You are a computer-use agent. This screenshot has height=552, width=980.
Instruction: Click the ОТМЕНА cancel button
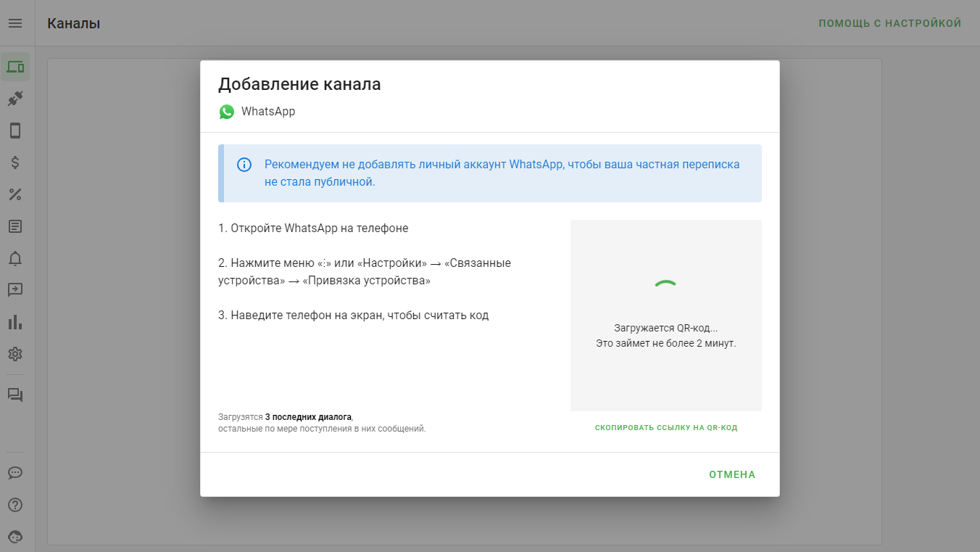pos(732,474)
